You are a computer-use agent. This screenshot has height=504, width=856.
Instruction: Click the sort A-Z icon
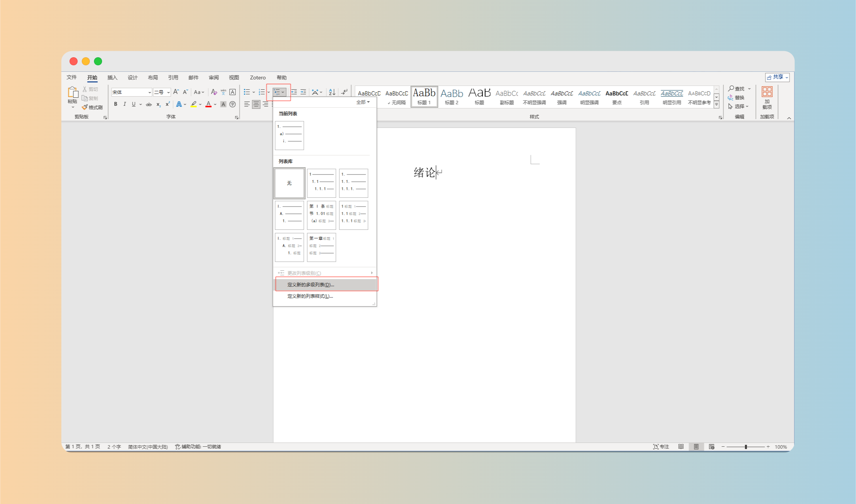coord(332,92)
